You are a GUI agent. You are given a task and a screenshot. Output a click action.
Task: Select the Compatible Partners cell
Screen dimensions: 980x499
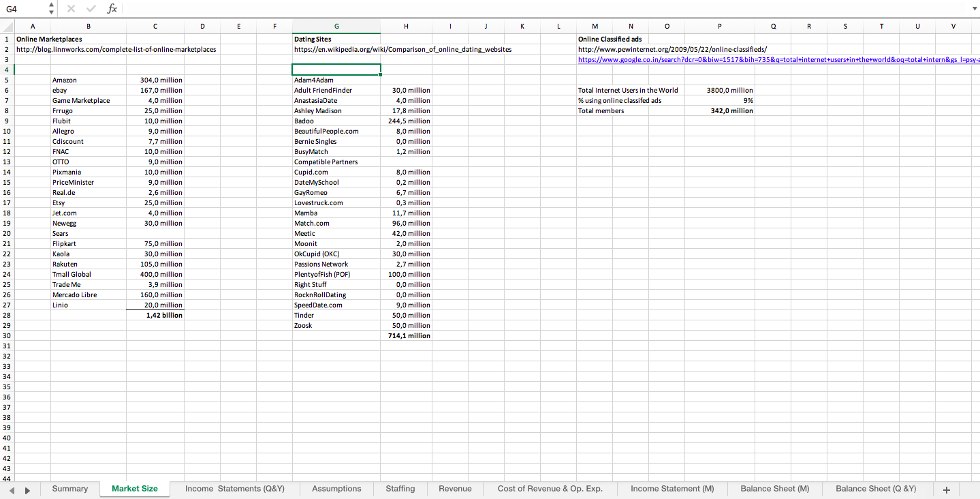coord(336,162)
